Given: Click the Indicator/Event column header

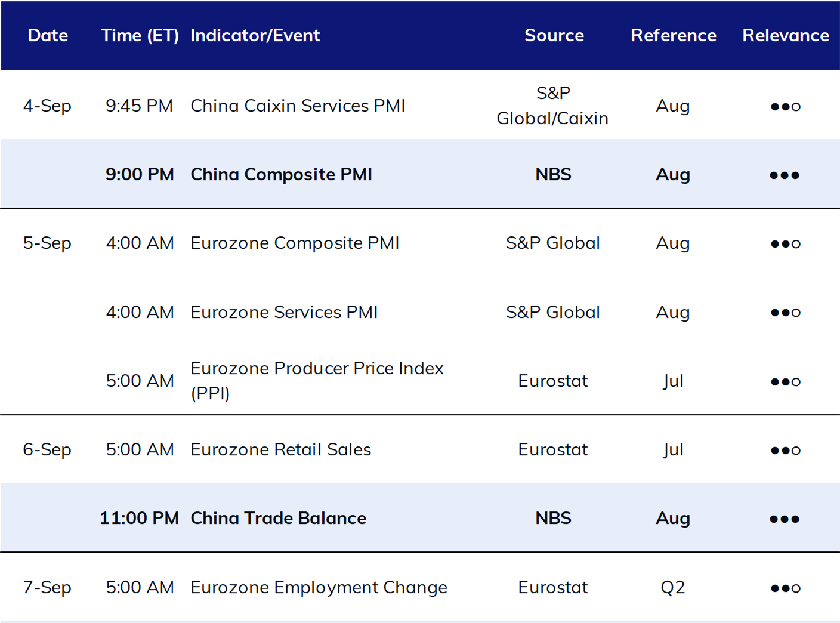Looking at the screenshot, I should tap(255, 35).
